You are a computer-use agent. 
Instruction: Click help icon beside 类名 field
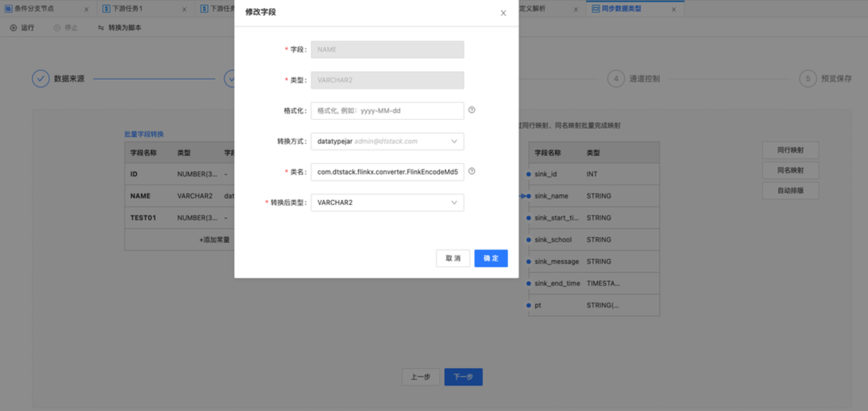tap(472, 171)
